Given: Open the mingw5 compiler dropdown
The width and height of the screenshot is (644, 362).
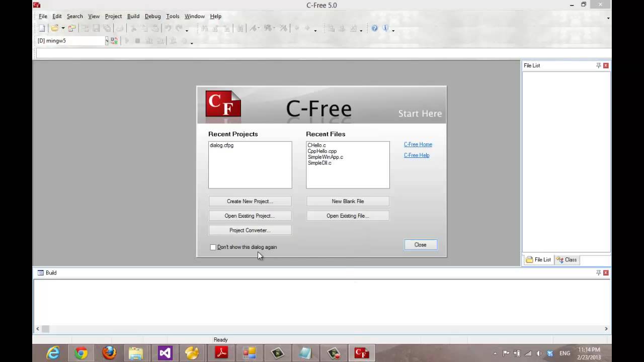Looking at the screenshot, I should [107, 41].
